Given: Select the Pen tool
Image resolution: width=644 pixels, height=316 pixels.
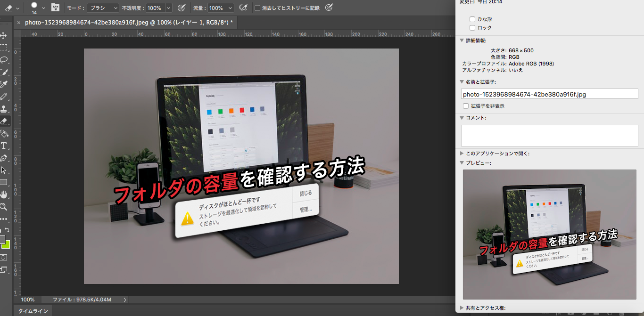Looking at the screenshot, I should 4,158.
